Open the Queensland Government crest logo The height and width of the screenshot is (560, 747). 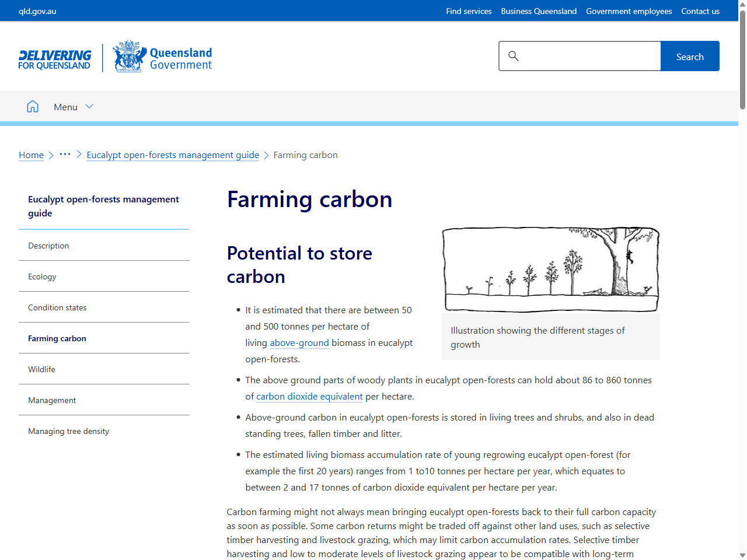pyautogui.click(x=163, y=57)
